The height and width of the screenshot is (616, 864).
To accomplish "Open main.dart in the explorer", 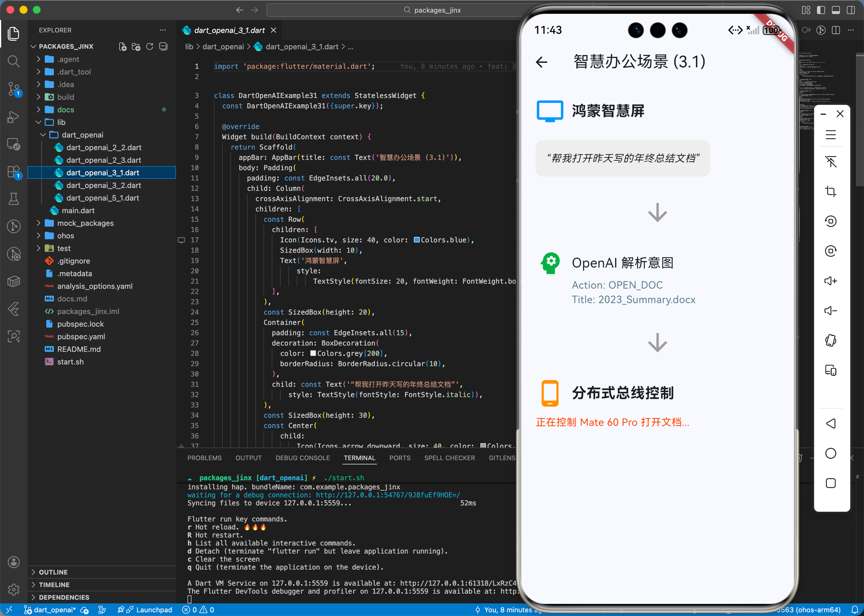I will 102,211.
